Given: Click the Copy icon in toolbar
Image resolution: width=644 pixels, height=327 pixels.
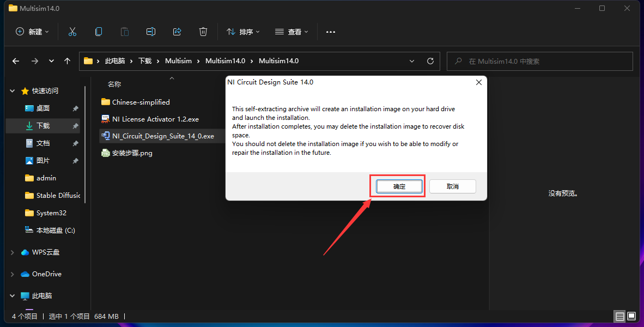Looking at the screenshot, I should tap(99, 32).
